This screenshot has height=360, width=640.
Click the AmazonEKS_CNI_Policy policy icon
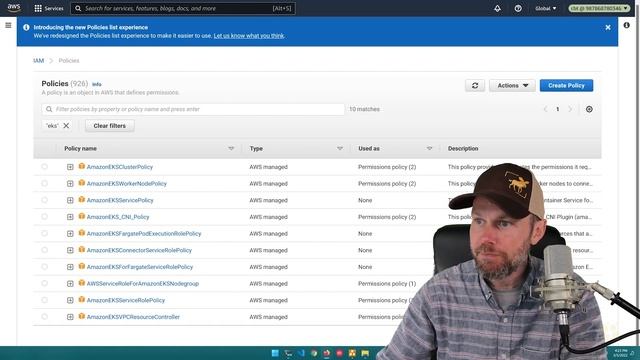[x=82, y=216]
